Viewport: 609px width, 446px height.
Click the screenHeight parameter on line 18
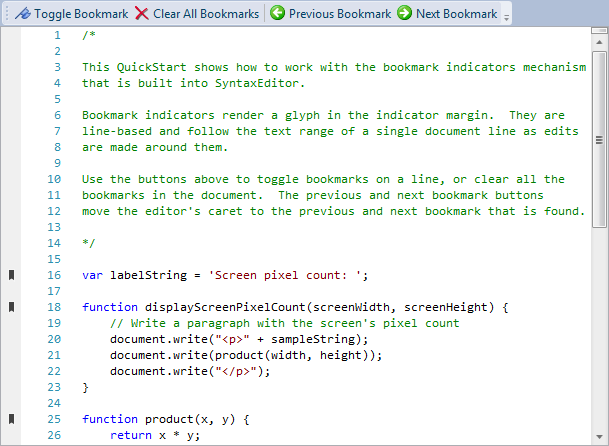coord(445,307)
